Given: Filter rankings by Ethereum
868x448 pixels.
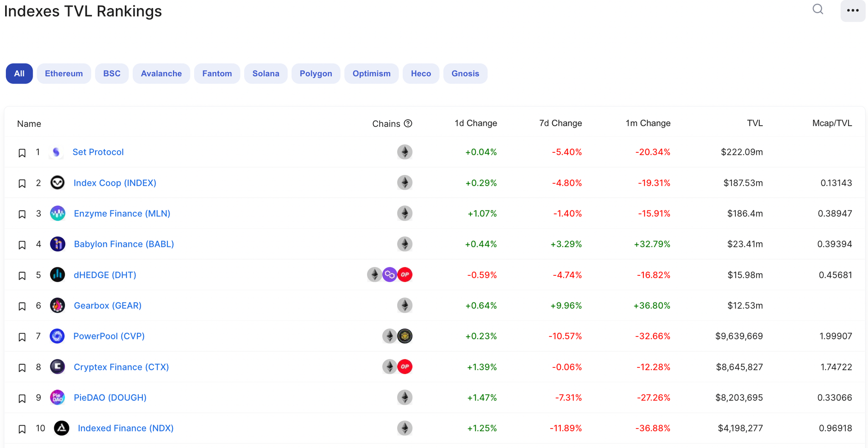Looking at the screenshot, I should coord(64,73).
